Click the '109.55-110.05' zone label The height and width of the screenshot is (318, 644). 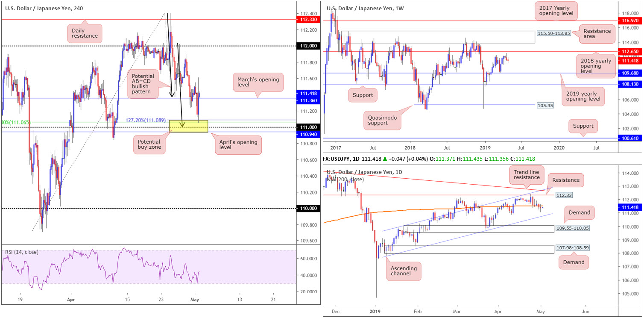574,228
